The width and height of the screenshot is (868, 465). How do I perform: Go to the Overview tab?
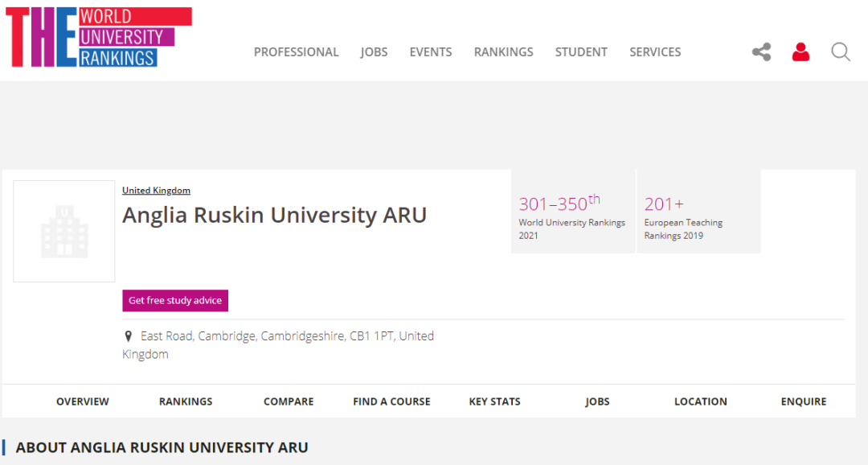tap(83, 401)
